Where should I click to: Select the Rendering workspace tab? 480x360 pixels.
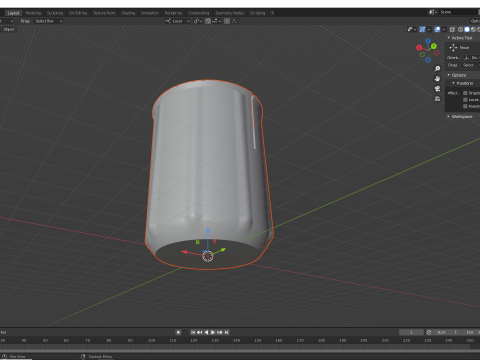pyautogui.click(x=173, y=13)
